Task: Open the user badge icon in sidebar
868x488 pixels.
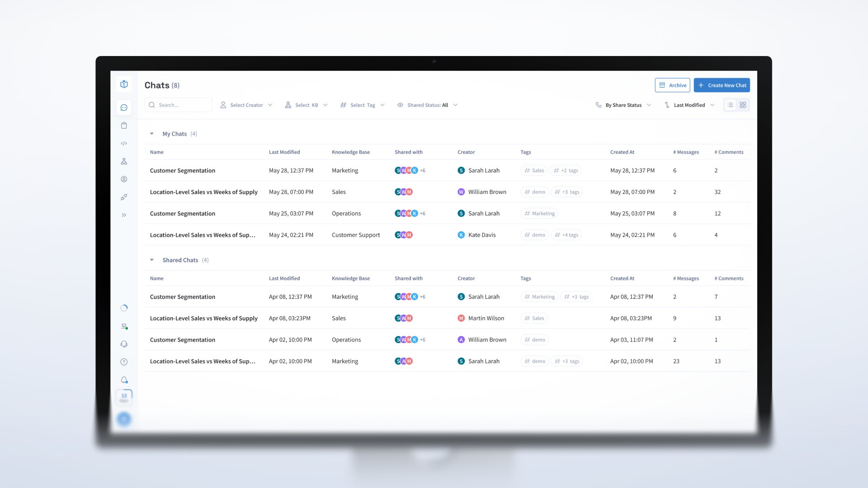Action: tap(124, 179)
